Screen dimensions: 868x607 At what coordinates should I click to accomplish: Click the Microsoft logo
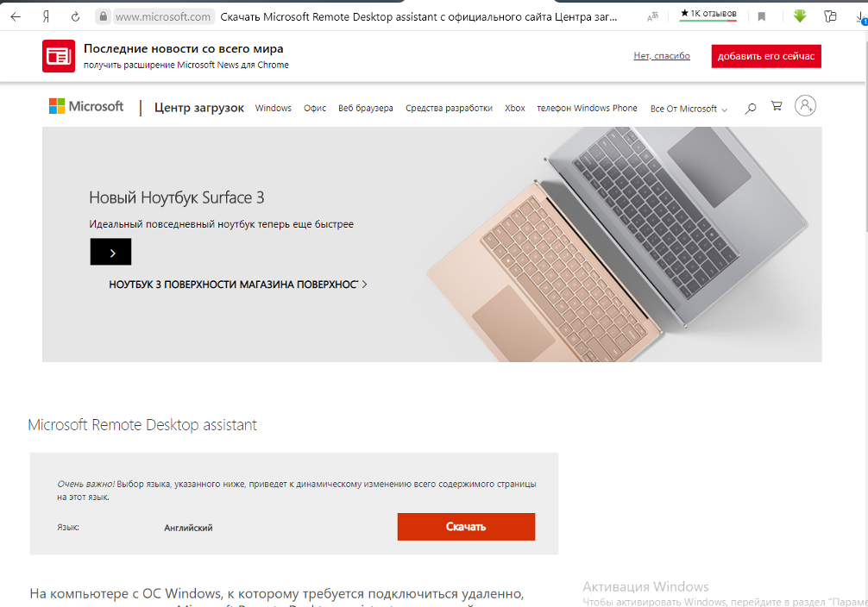86,106
